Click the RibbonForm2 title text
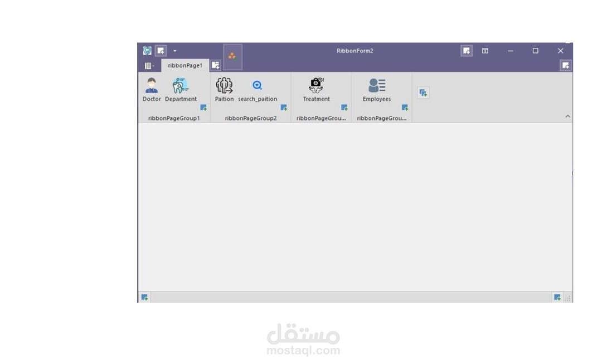 355,51
